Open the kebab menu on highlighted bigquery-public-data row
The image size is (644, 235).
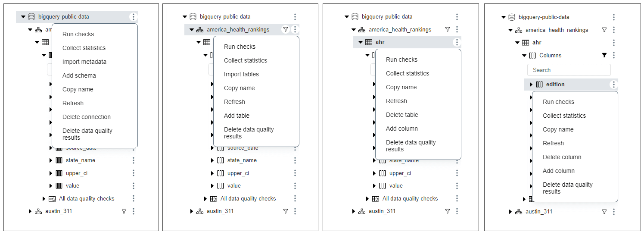click(134, 17)
